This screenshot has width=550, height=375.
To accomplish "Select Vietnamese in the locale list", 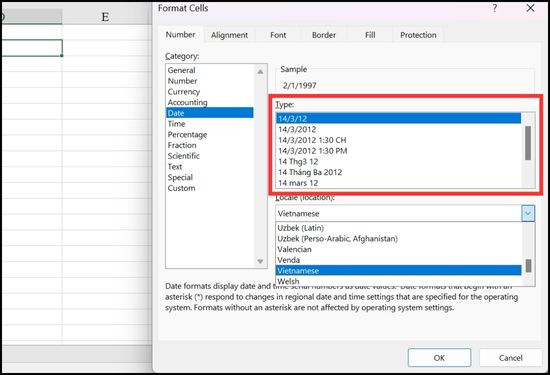I will point(399,270).
